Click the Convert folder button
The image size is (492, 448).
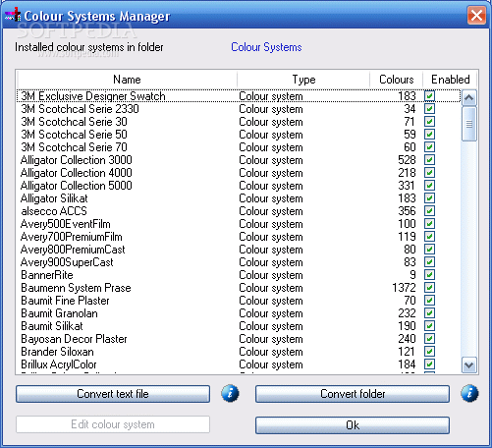[353, 394]
